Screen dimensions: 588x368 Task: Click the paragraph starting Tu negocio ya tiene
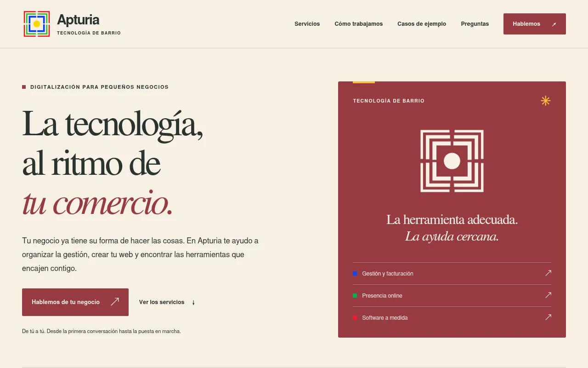pyautogui.click(x=141, y=254)
